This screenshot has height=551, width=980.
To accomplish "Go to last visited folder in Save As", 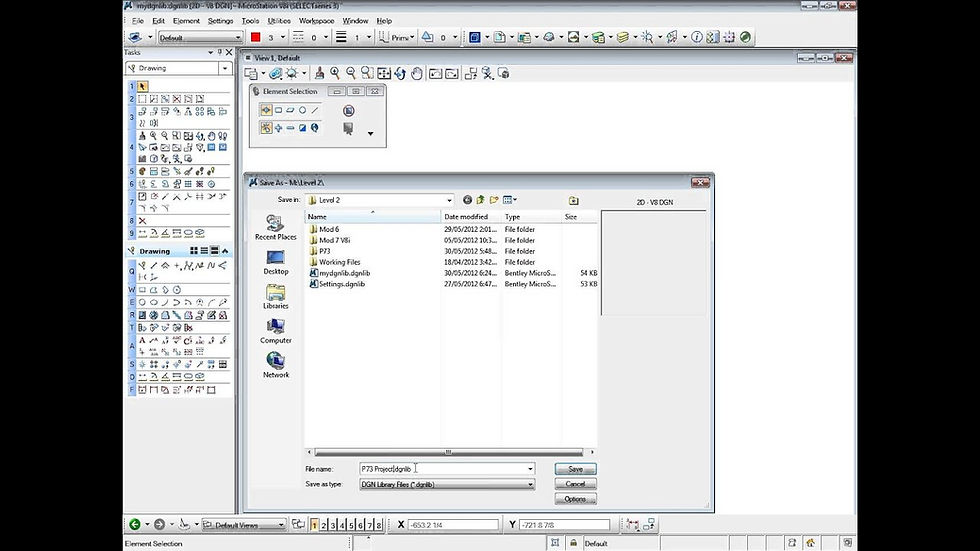I will [467, 200].
